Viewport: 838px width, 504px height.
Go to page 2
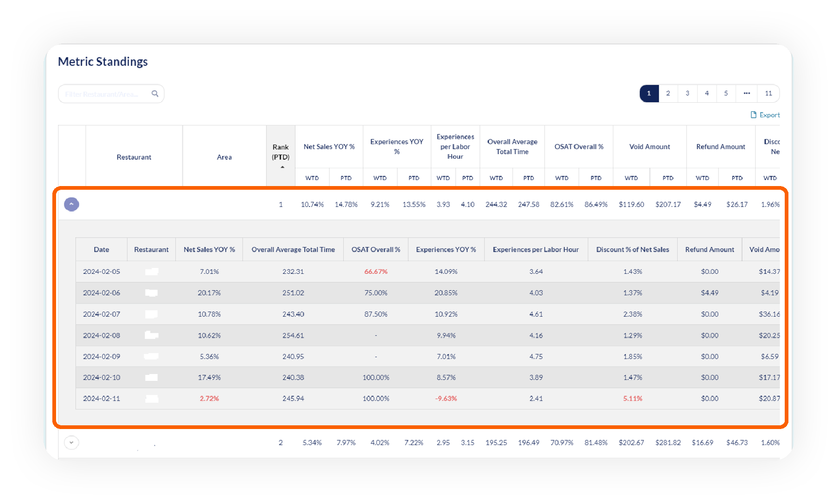click(668, 93)
